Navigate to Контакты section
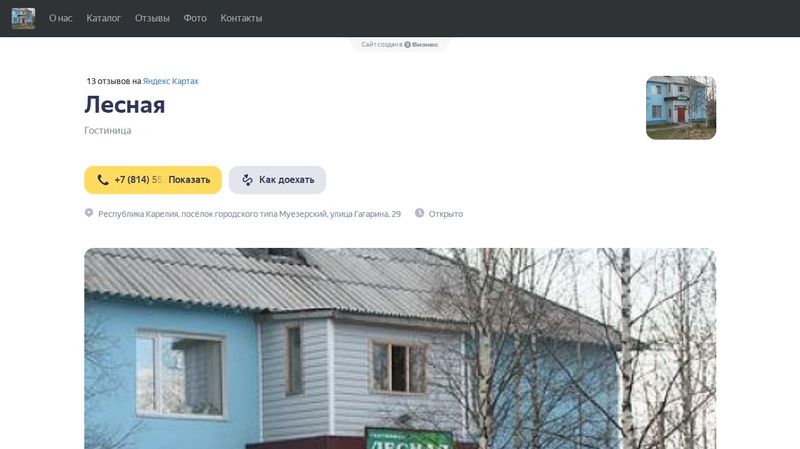The width and height of the screenshot is (800, 449). click(x=241, y=18)
